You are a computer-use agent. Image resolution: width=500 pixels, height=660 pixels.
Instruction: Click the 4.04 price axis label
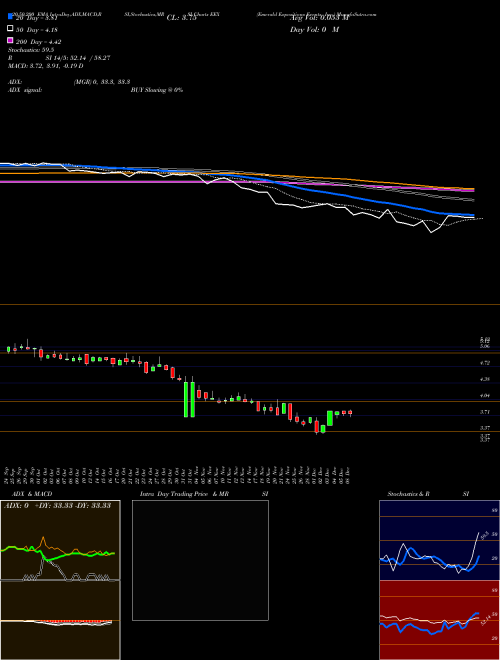pyautogui.click(x=484, y=395)
